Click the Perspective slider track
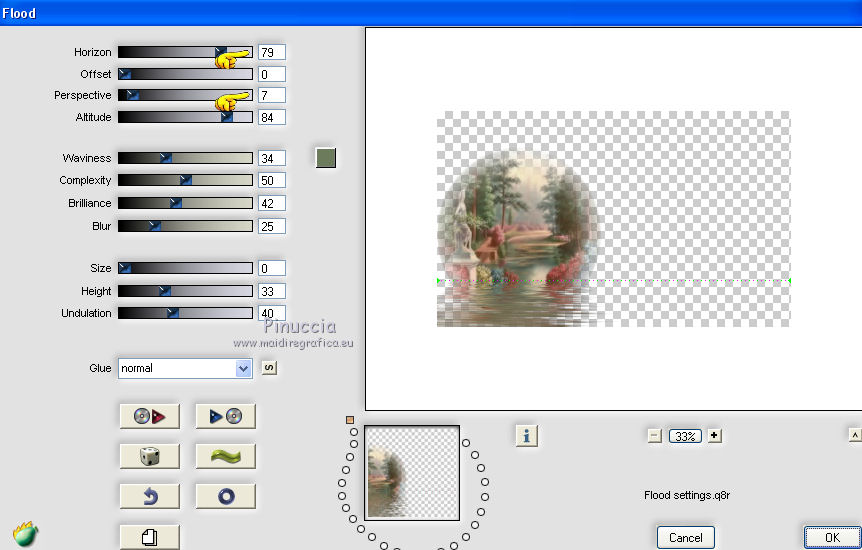The image size is (862, 550). pos(185,95)
